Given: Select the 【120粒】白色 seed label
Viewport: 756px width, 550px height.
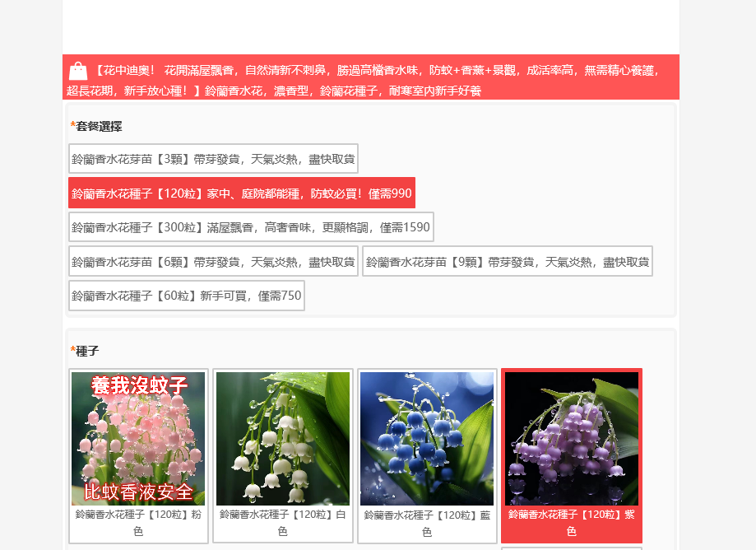Looking at the screenshot, I should (x=283, y=523).
